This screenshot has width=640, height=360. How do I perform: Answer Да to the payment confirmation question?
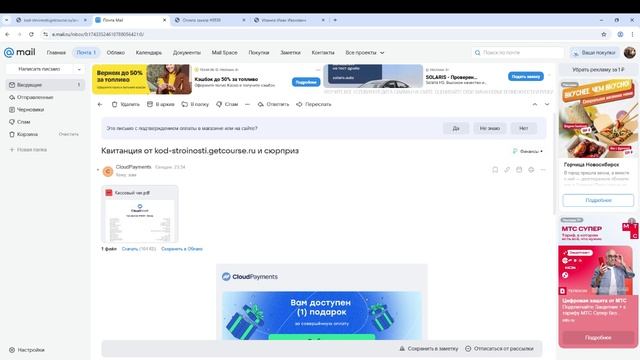[x=456, y=128]
